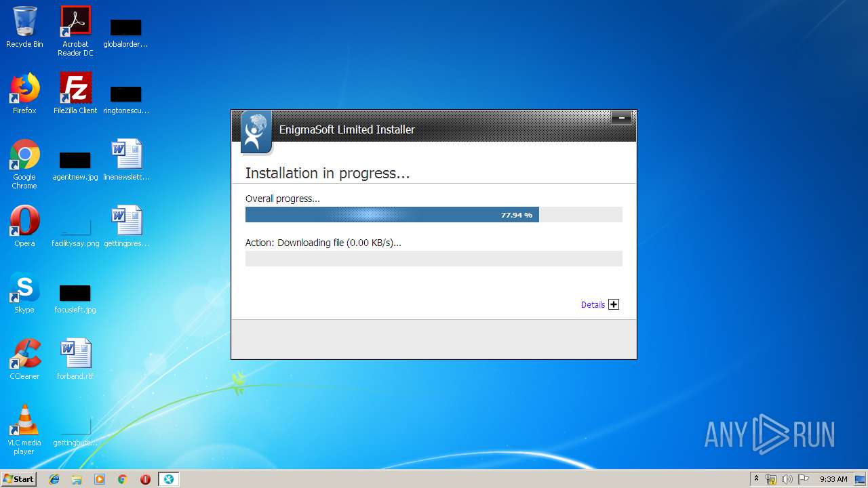Click Show desktop button at taskbar end

coord(861,479)
